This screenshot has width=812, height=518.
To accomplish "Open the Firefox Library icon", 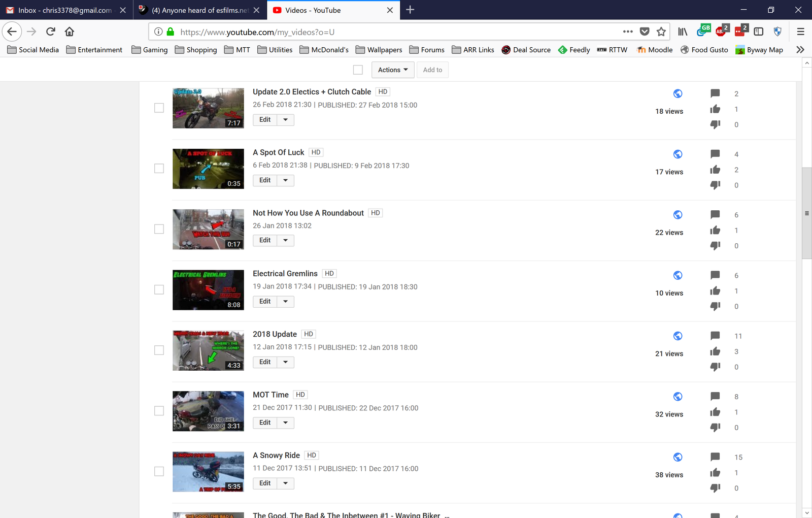I will pos(683,31).
